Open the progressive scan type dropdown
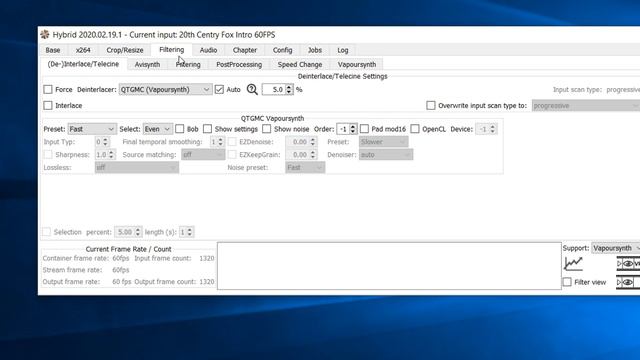This screenshot has width=640, height=360. pyautogui.click(x=586, y=106)
